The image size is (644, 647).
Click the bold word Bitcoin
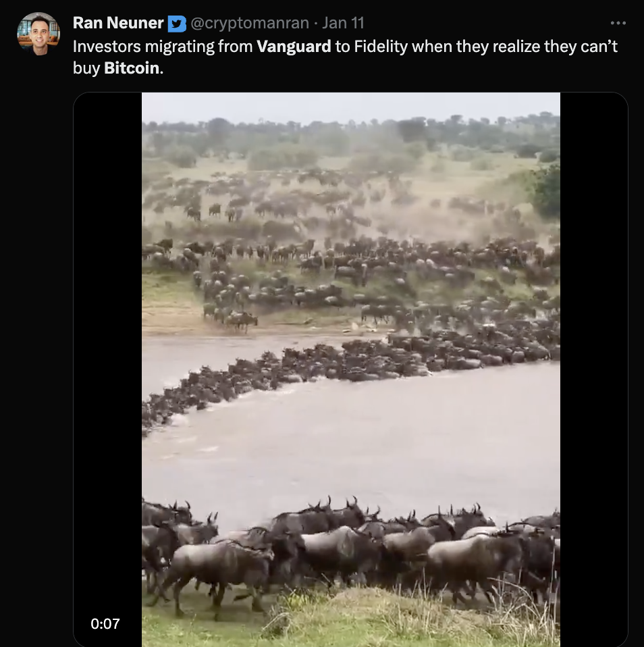[132, 70]
